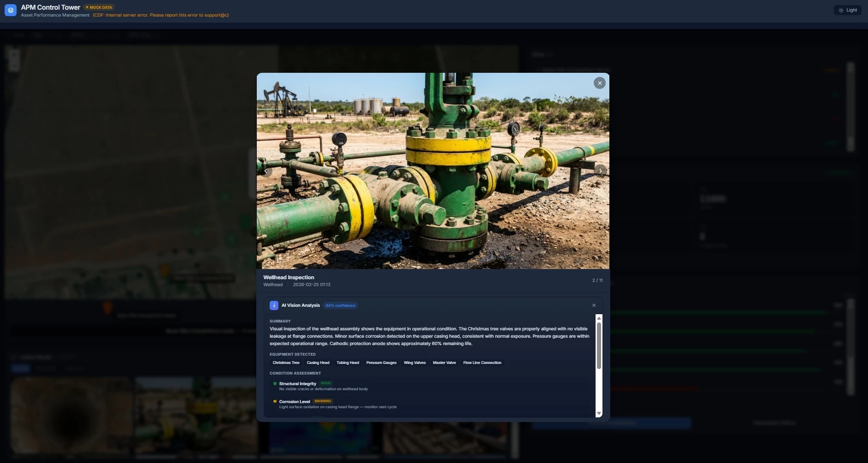Select the Wing Valves equipment tag

(x=414, y=363)
